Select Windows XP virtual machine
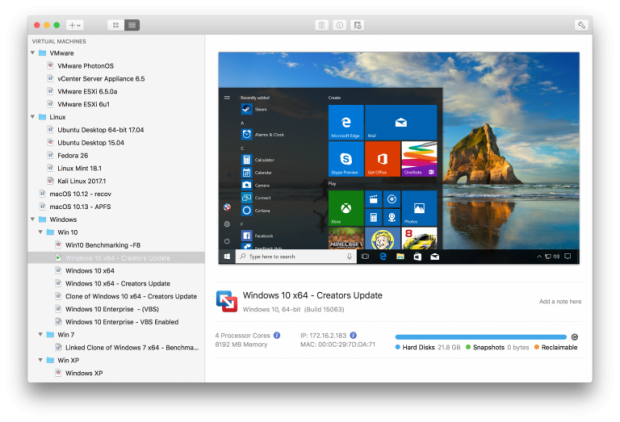Screen dimensions: 620x422 coord(84,373)
